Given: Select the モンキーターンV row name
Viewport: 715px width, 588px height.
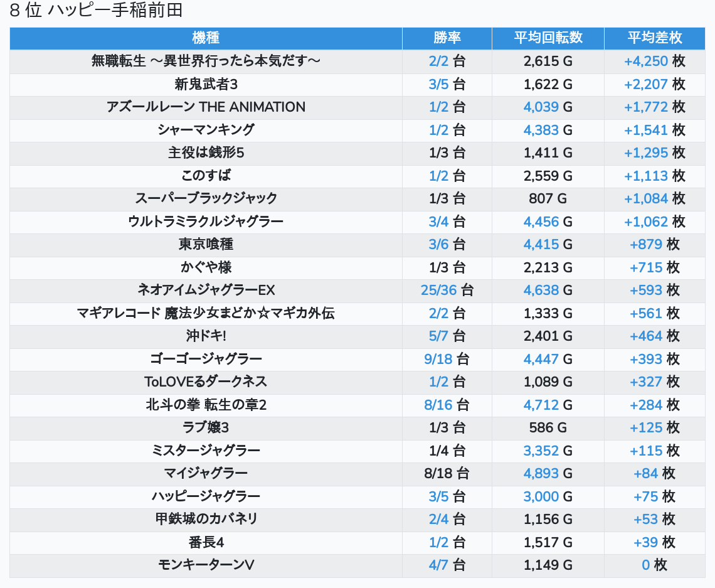Looking at the screenshot, I should tap(206, 565).
